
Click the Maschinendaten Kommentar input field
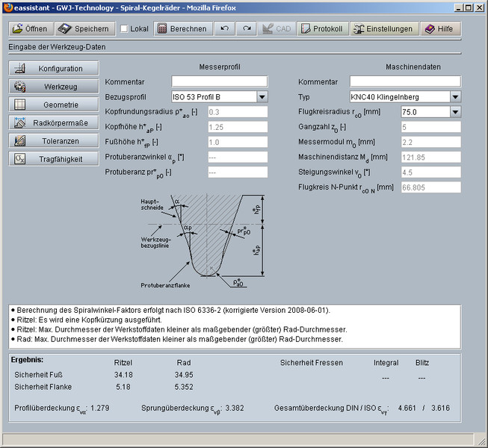point(404,81)
